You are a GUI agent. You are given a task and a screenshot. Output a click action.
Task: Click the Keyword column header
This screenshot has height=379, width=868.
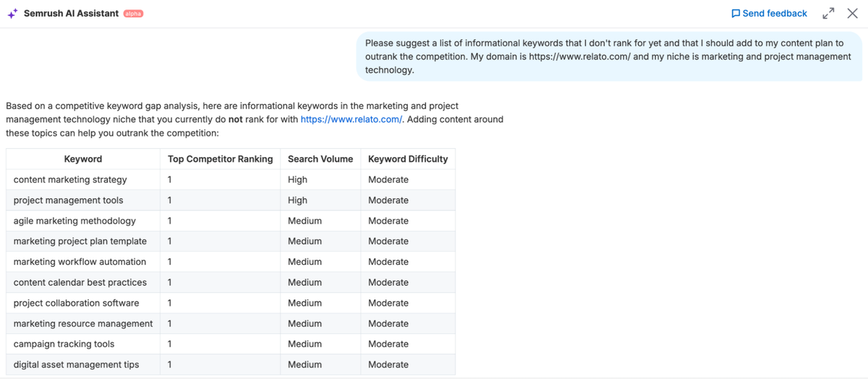coord(83,159)
